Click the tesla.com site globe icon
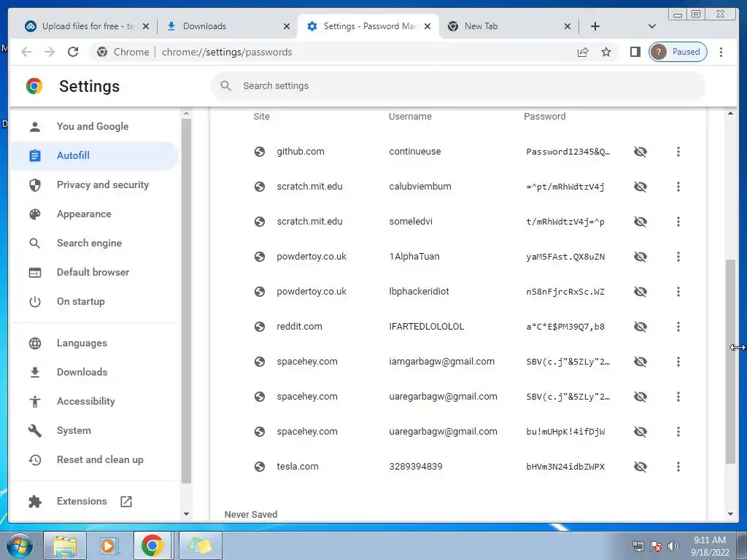 pos(260,467)
